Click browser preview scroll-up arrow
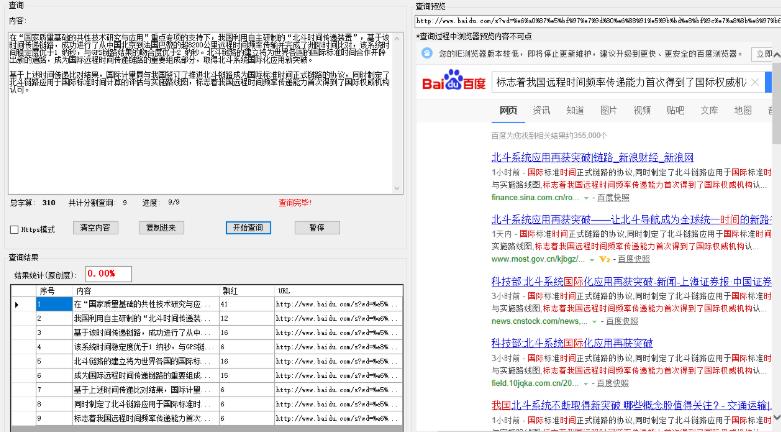 [x=777, y=55]
